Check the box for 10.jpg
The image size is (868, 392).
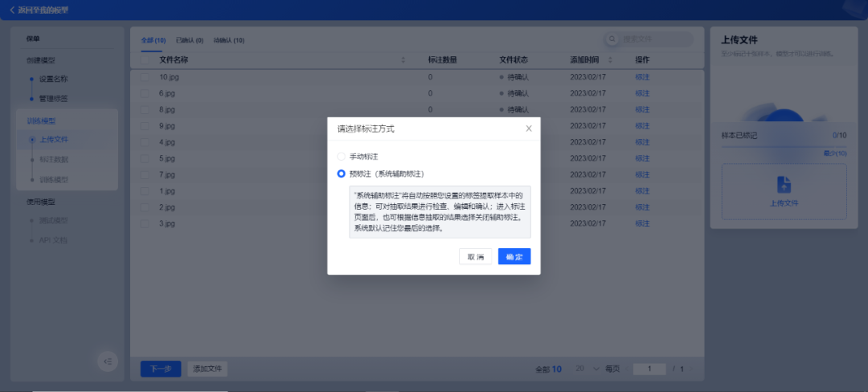coord(145,77)
